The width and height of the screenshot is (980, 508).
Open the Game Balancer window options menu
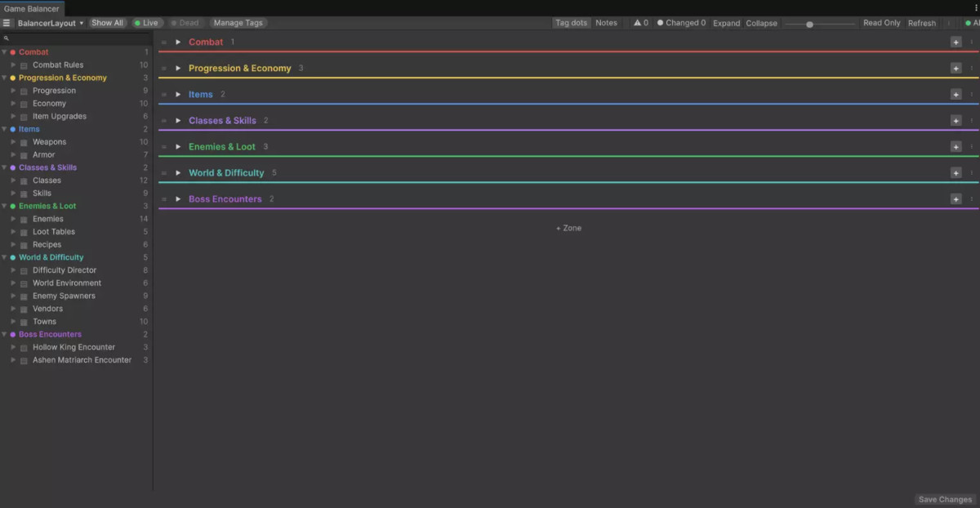[975, 8]
